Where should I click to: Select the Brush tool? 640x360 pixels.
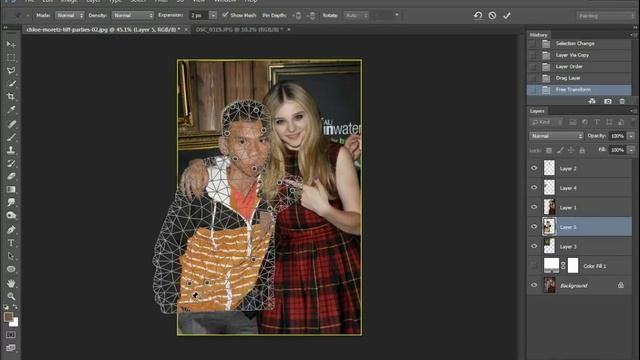[11, 137]
